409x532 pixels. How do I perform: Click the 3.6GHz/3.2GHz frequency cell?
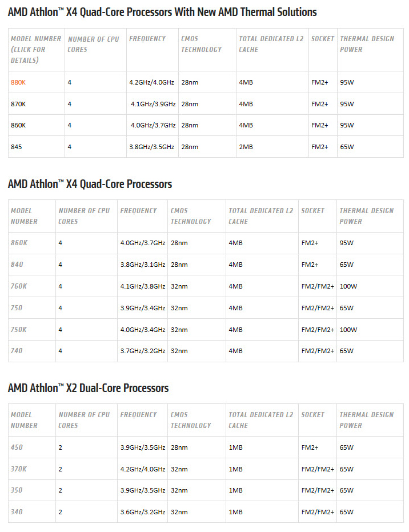(142, 512)
